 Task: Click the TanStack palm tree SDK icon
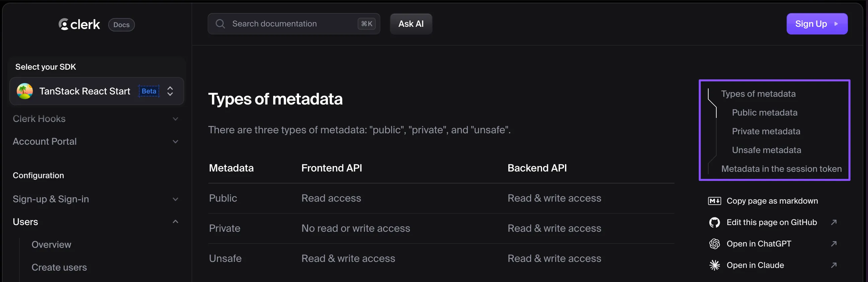tap(25, 91)
